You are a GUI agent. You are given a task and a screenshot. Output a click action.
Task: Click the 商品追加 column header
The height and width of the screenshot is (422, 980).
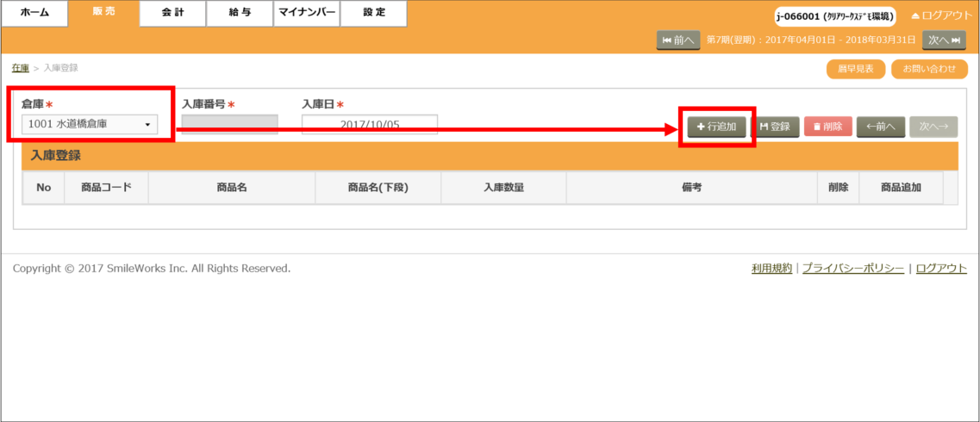(902, 187)
